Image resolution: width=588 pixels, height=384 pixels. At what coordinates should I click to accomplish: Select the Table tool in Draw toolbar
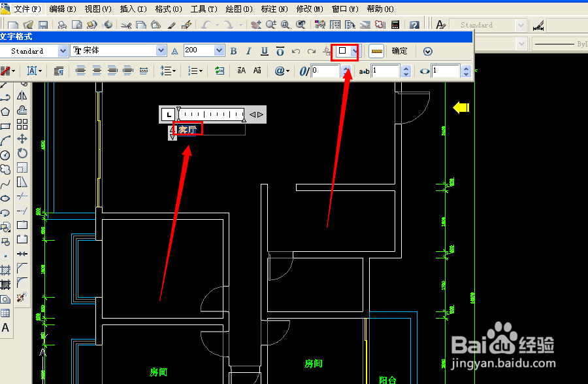click(5, 313)
